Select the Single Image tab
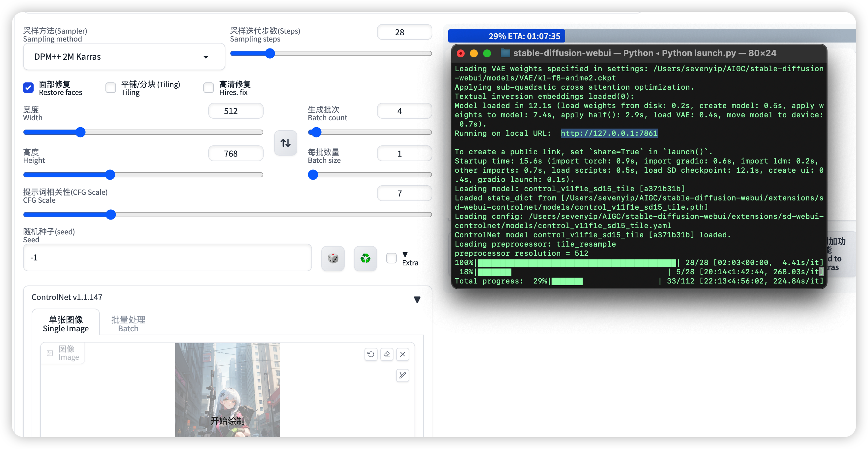 tap(65, 323)
